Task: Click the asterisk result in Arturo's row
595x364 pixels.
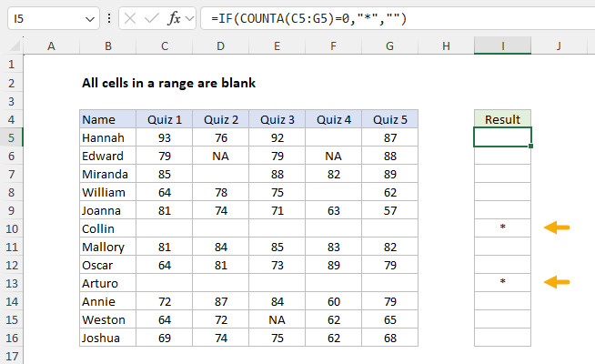Action: point(502,283)
